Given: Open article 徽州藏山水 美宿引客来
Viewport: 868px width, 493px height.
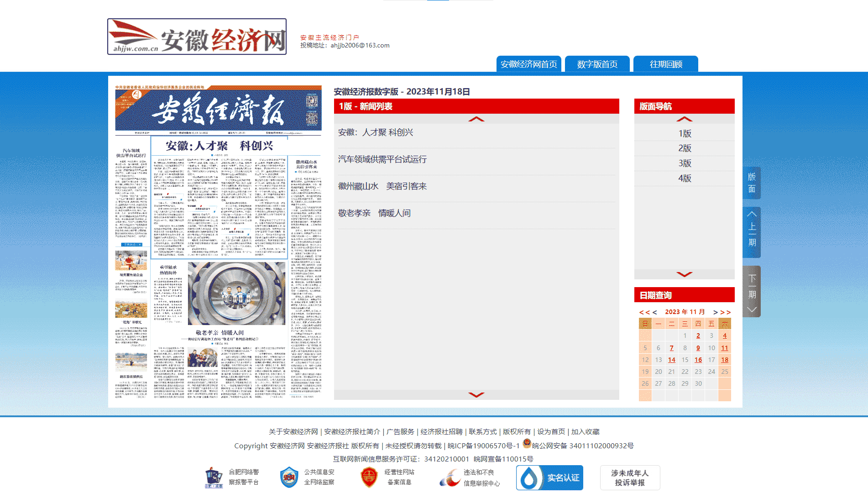Looking at the screenshot, I should pyautogui.click(x=382, y=186).
